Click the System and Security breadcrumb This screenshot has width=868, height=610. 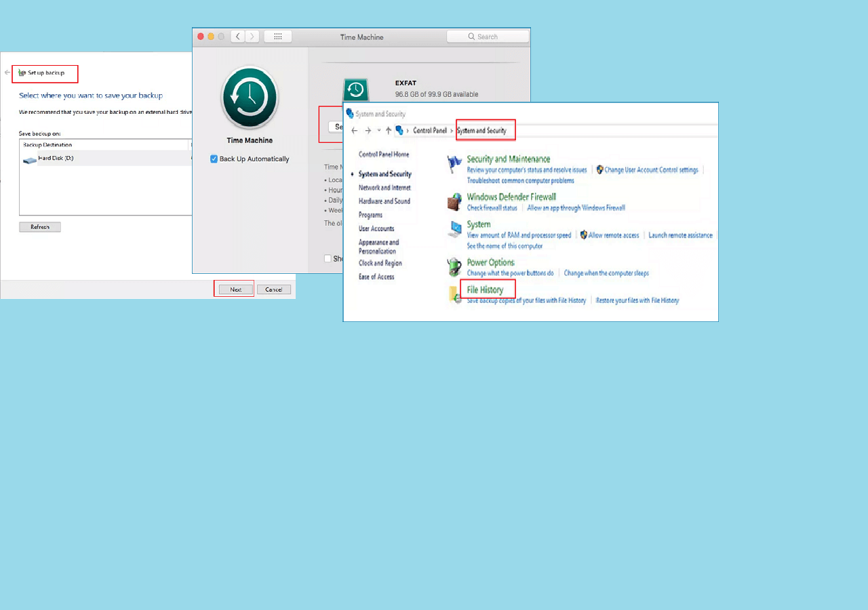pos(482,131)
